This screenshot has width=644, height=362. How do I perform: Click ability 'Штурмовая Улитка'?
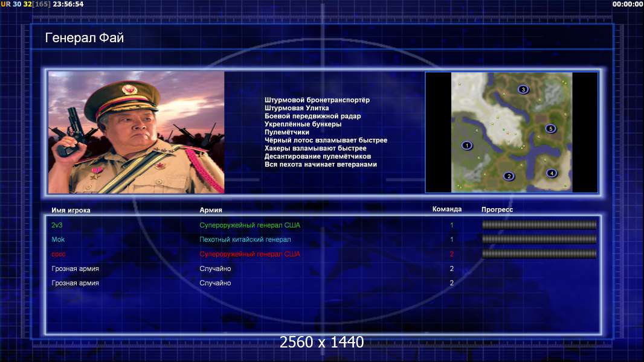pos(297,108)
